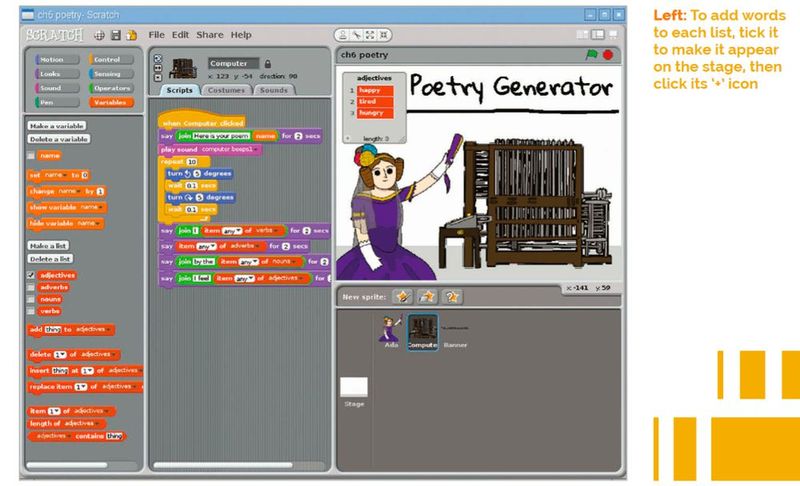Screen dimensions: 800x486
Task: Get a surprise sprite
Action: click(452, 297)
